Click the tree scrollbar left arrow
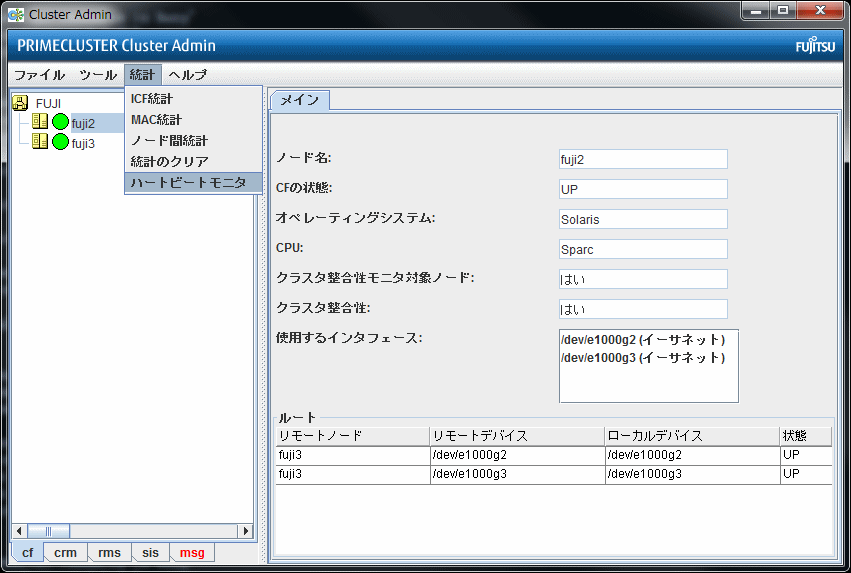Screen dimensions: 851x573 coord(20,531)
